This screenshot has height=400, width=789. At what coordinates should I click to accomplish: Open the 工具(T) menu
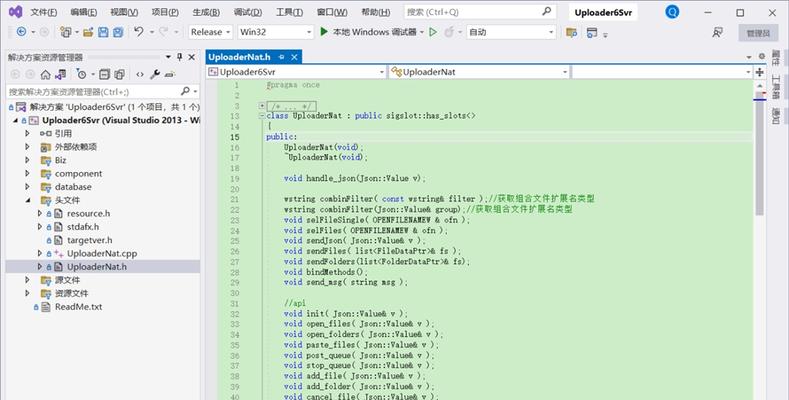(x=289, y=12)
